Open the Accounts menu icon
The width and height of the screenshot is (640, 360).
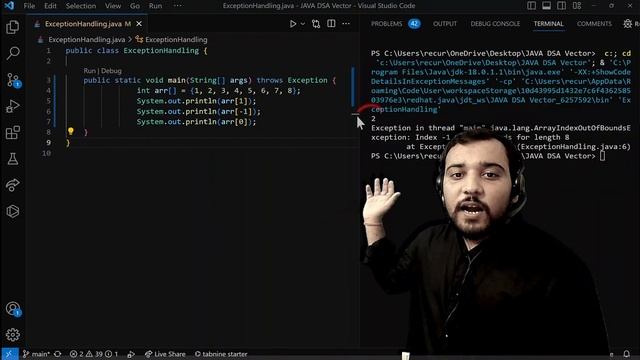tap(13, 309)
